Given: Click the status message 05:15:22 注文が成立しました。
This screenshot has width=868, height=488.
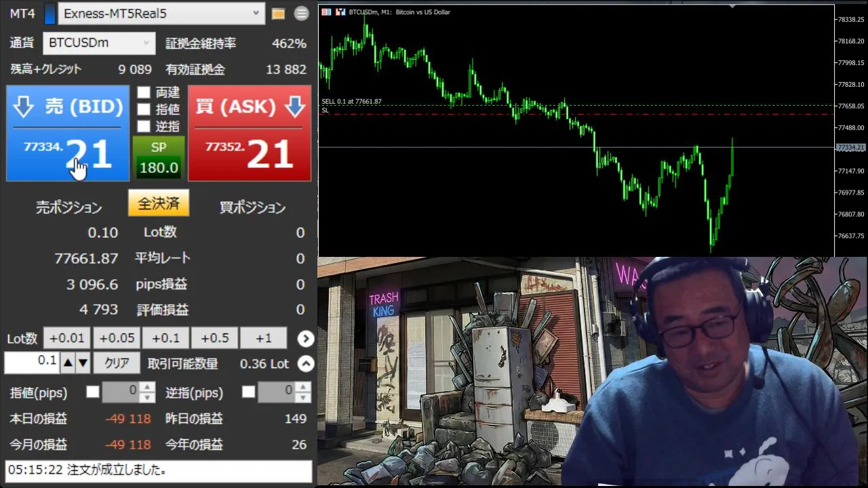Looking at the screenshot, I should tap(159, 470).
